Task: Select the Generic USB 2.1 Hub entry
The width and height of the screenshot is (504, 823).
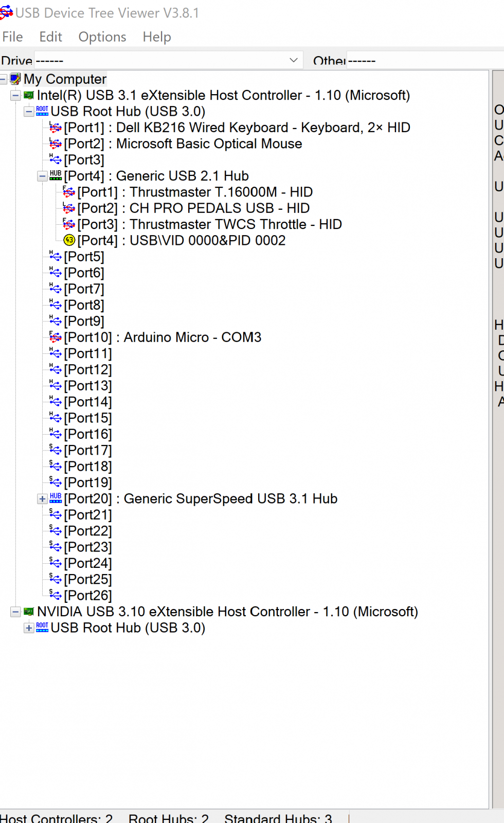Action: coord(156,176)
